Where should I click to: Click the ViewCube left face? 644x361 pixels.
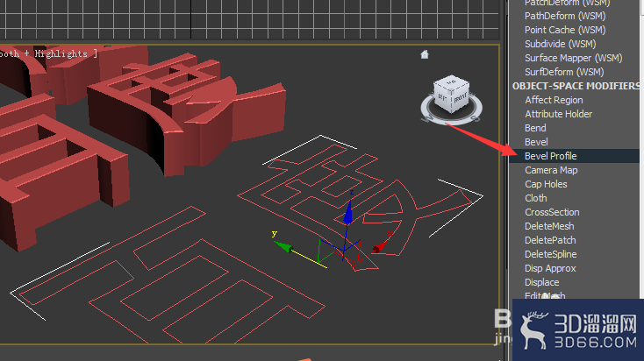(443, 96)
